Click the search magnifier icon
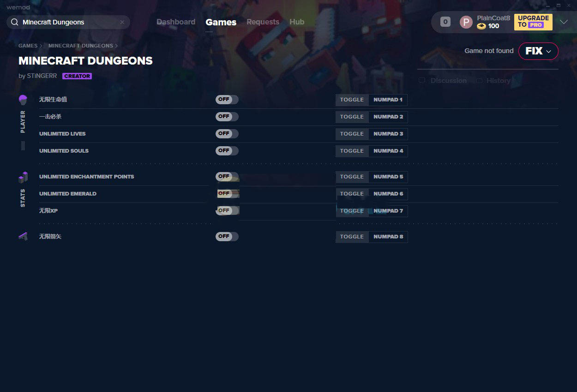 [14, 22]
